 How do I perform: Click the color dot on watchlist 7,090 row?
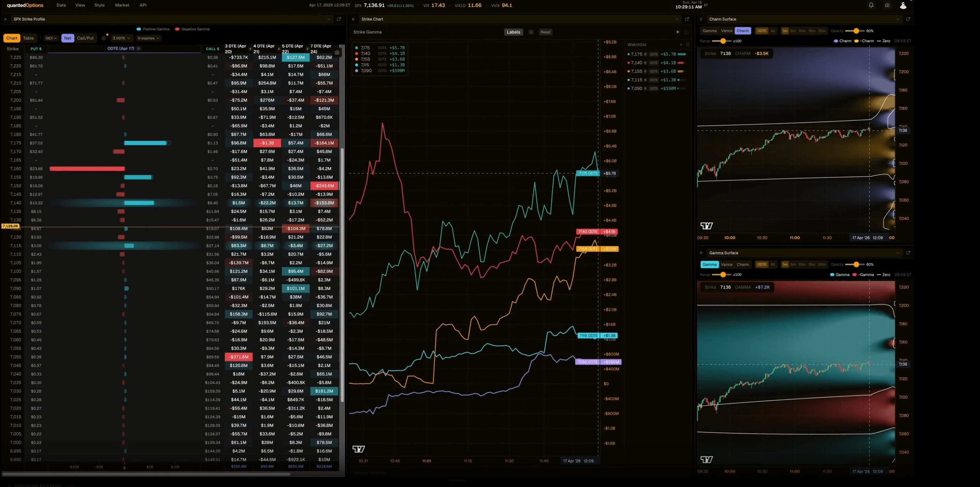point(628,89)
